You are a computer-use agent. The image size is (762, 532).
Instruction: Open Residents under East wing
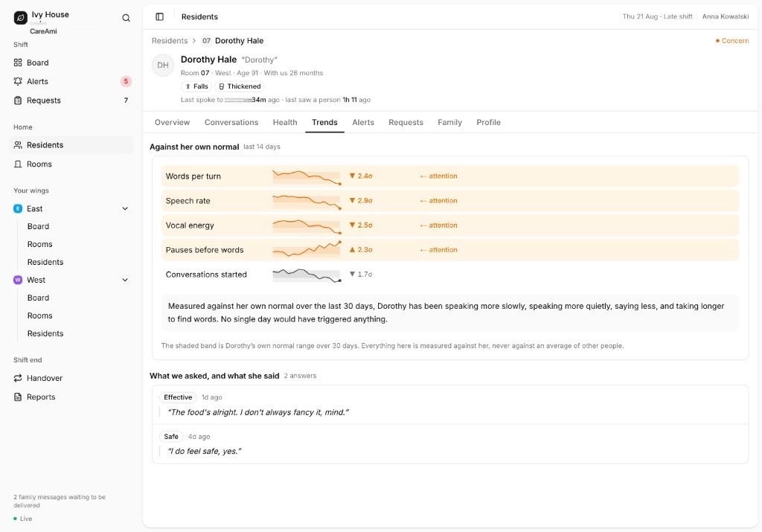(45, 263)
